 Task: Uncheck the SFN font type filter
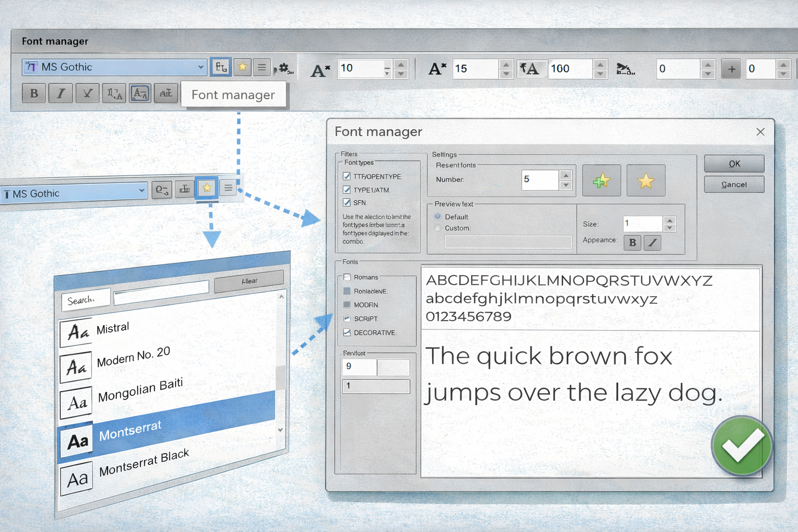click(x=347, y=203)
